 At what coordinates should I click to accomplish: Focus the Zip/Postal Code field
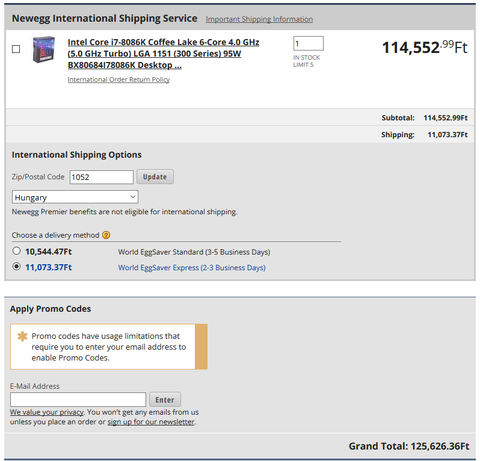(102, 177)
